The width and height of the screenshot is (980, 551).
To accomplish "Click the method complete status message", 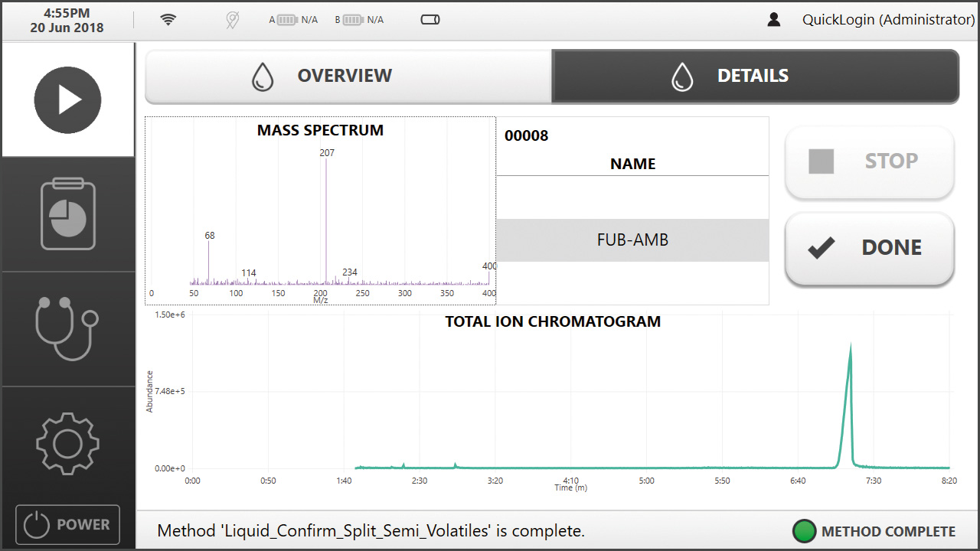I will point(371,531).
